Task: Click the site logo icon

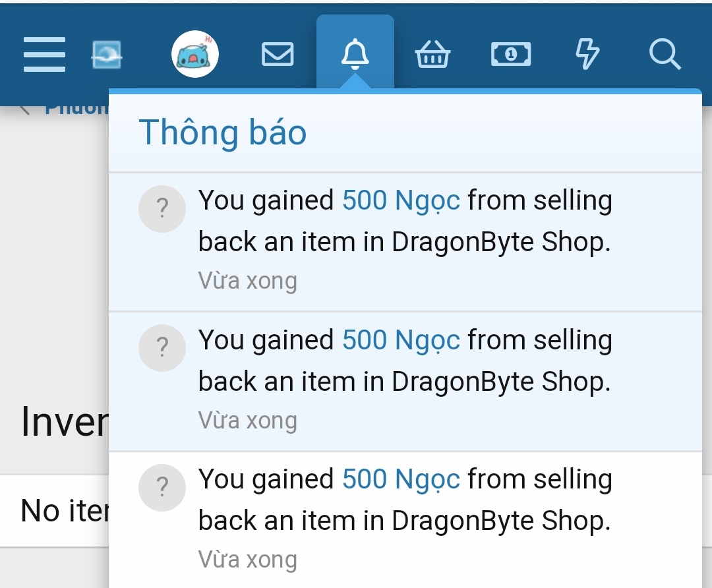Action: [x=107, y=55]
